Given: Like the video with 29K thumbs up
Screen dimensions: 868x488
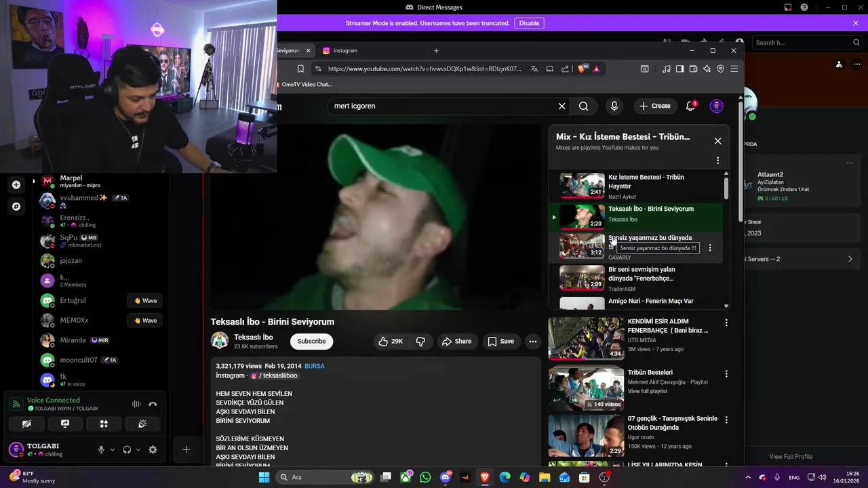Looking at the screenshot, I should coord(391,342).
